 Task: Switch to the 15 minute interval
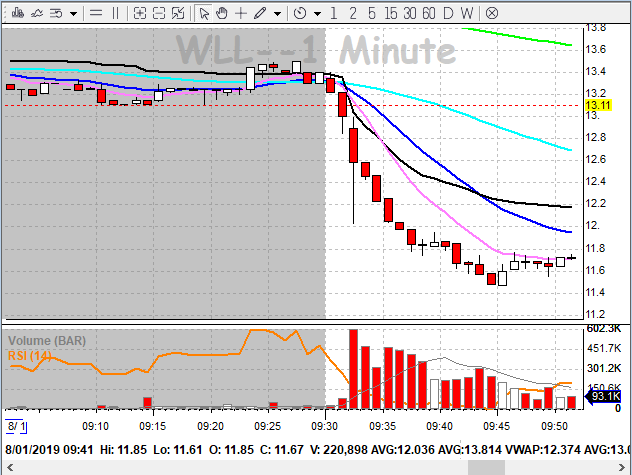tap(389, 14)
